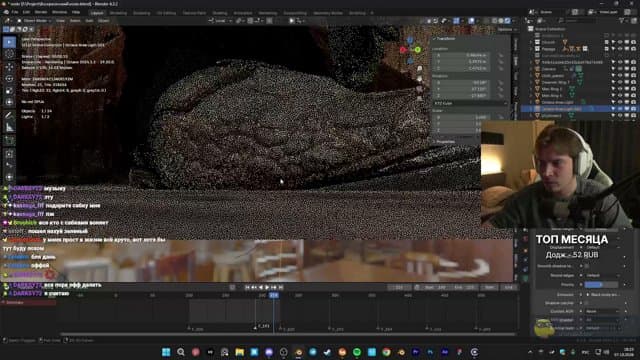Viewport: 640px width, 360px height.
Task: Toggle render camera icon on Camera row
Action: tap(633, 69)
